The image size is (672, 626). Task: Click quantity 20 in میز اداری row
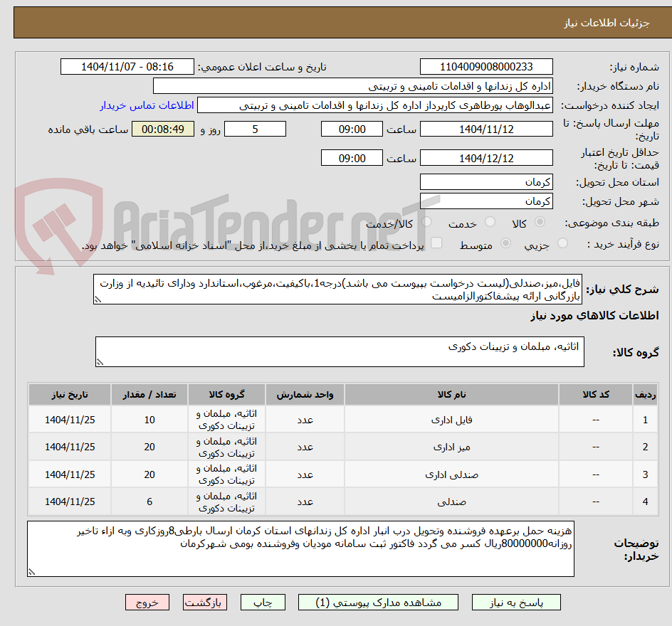[x=149, y=447]
